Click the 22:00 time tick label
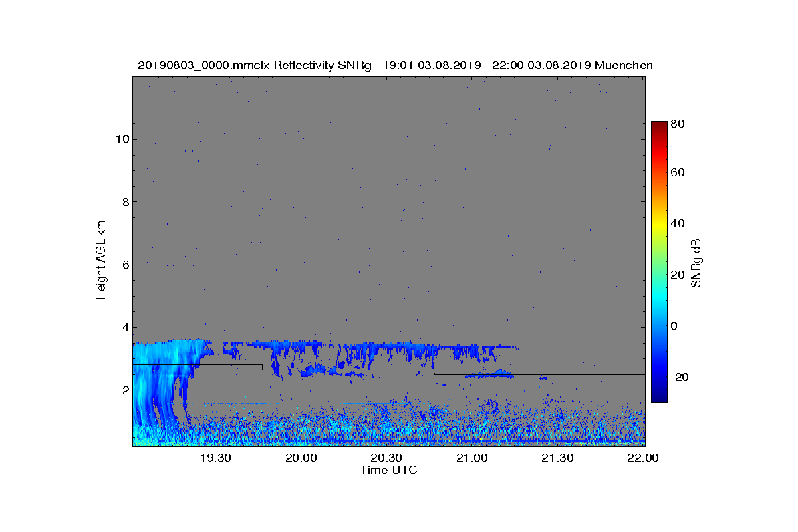Screen dimensions: 798x532 (x=643, y=458)
